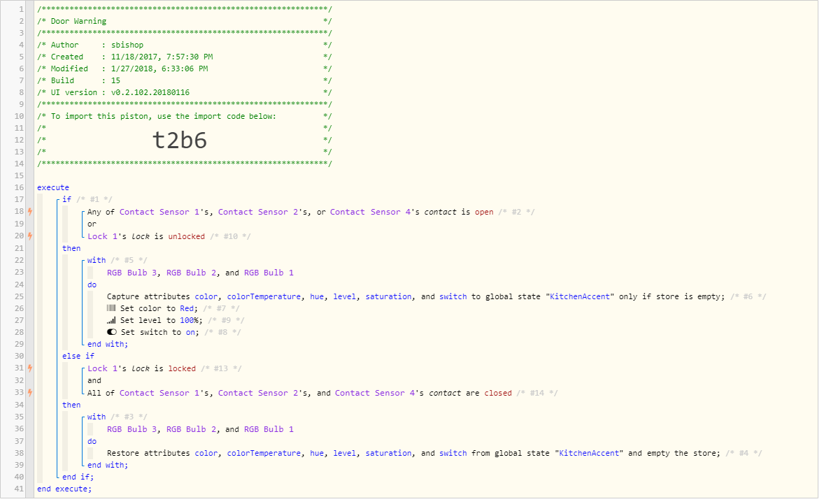Click the 'with' keyword on line 35

pyautogui.click(x=97, y=417)
